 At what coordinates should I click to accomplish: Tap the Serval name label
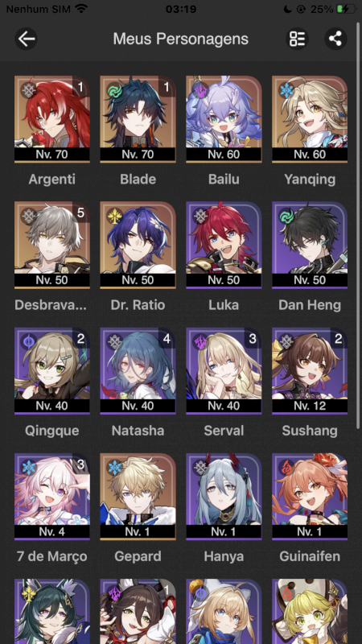224,431
